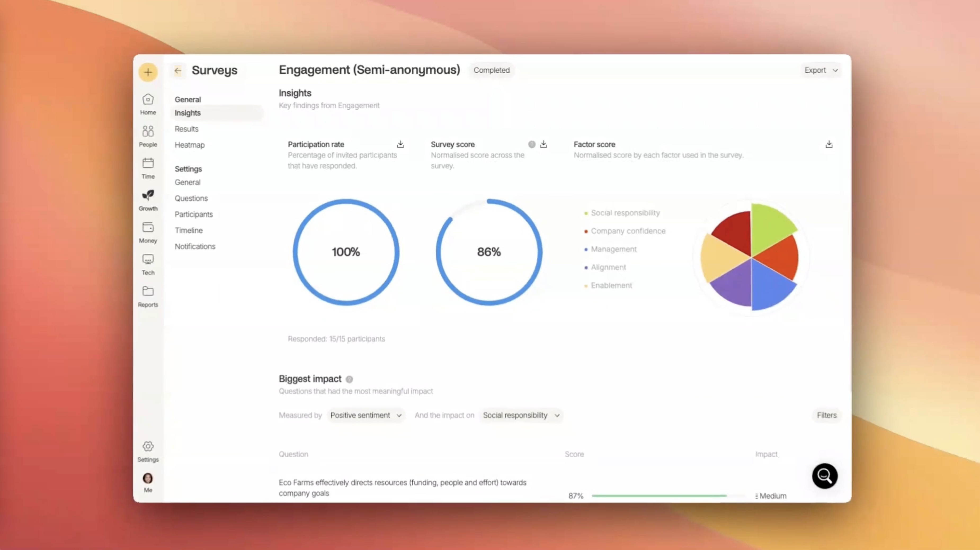Viewport: 980px width, 550px height.
Task: Expand the Export dropdown
Action: 821,70
